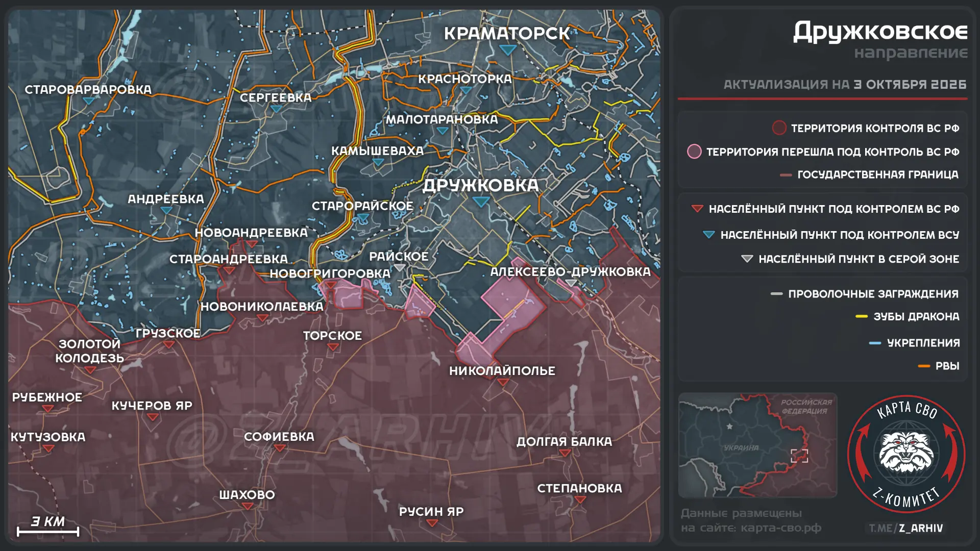The image size is (980, 551).
Task: Click the red marker below Кучеров Яр
Action: (x=152, y=417)
